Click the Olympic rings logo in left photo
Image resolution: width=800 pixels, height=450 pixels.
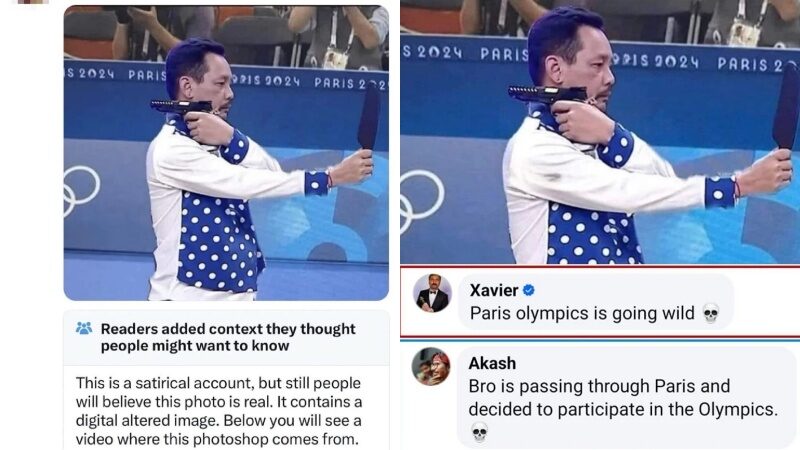pos(81,191)
